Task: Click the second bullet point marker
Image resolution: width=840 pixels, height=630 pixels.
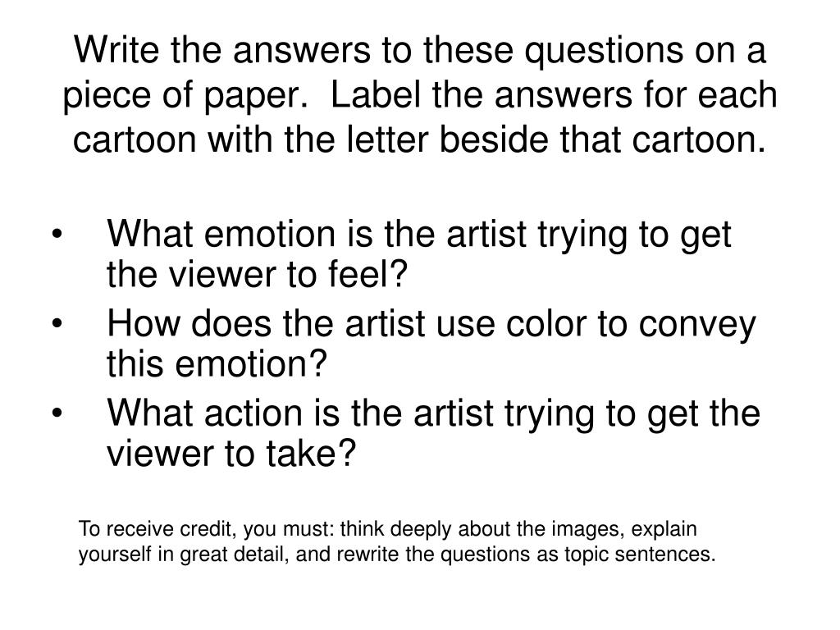Action: pos(57,323)
